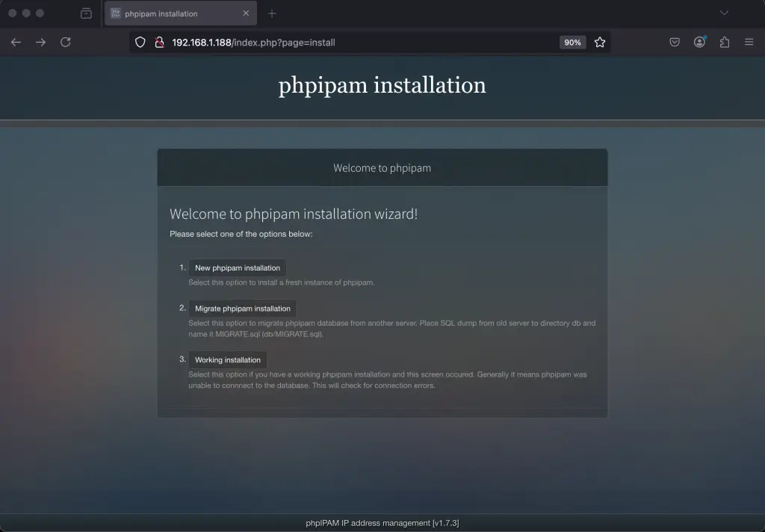Choose Migrate phpipam installation
The image size is (765, 532).
[242, 308]
